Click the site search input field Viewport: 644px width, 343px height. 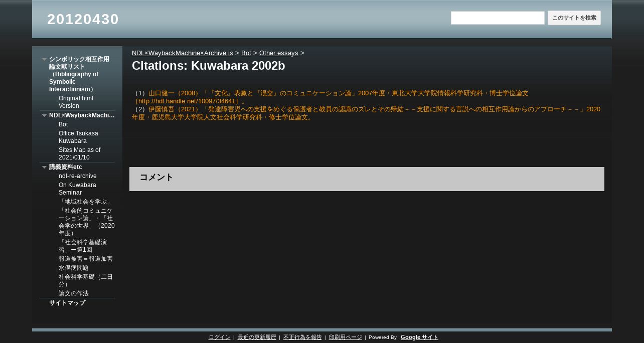pos(498,18)
